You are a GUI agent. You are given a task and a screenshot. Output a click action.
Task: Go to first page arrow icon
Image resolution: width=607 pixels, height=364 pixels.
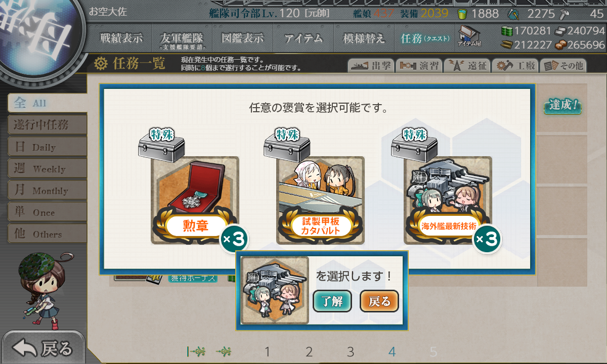(196, 351)
